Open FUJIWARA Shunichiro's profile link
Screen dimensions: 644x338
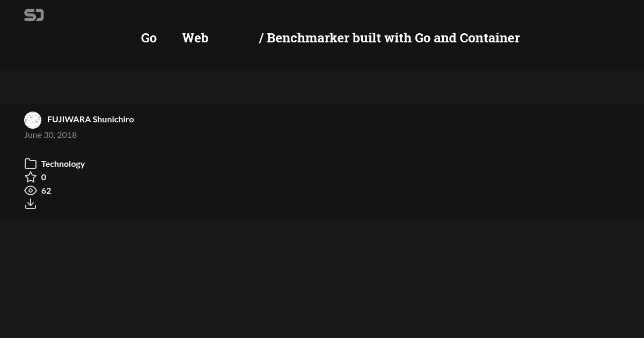[x=91, y=119]
